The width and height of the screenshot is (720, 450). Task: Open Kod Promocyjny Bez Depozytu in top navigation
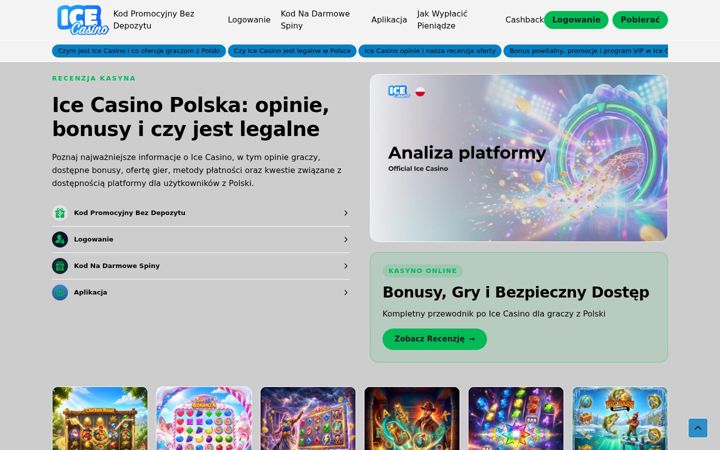tap(154, 20)
